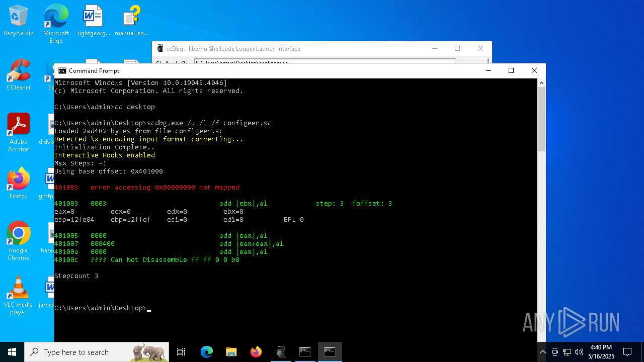The height and width of the screenshot is (362, 644).
Task: Click the 'Detected \x encoding input format' line
Action: click(149, 139)
